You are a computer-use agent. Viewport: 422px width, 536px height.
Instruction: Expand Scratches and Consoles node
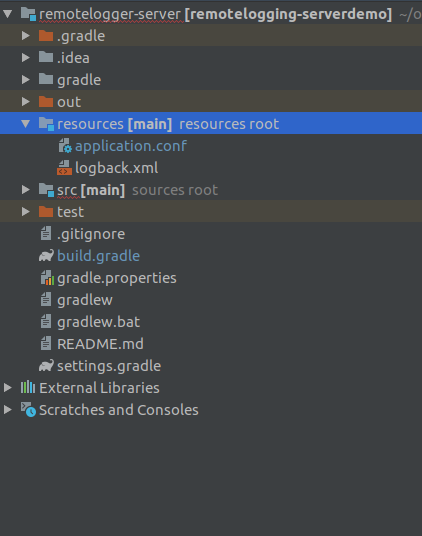coord(8,410)
